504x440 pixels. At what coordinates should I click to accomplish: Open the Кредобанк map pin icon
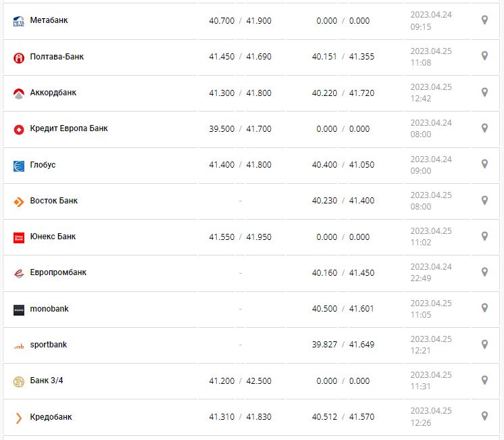[484, 416]
